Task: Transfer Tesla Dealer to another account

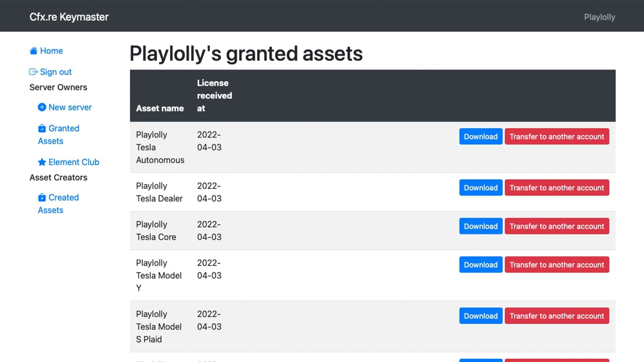Action: [556, 187]
